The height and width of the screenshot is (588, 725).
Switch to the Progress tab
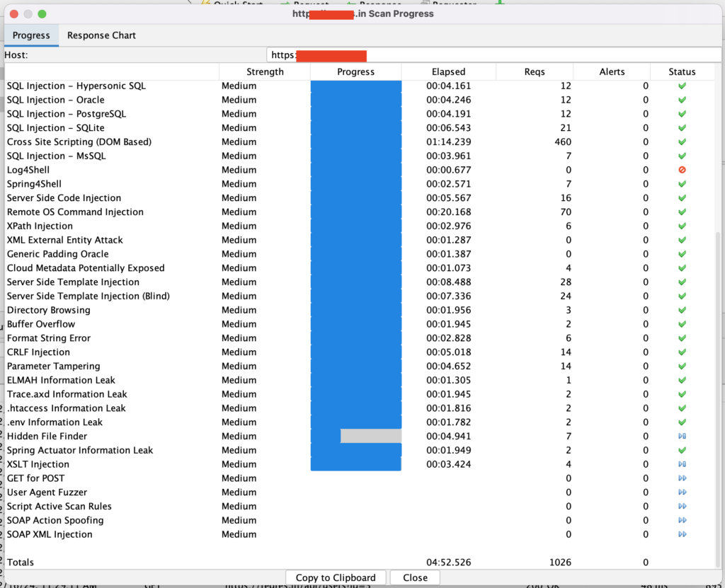click(31, 35)
